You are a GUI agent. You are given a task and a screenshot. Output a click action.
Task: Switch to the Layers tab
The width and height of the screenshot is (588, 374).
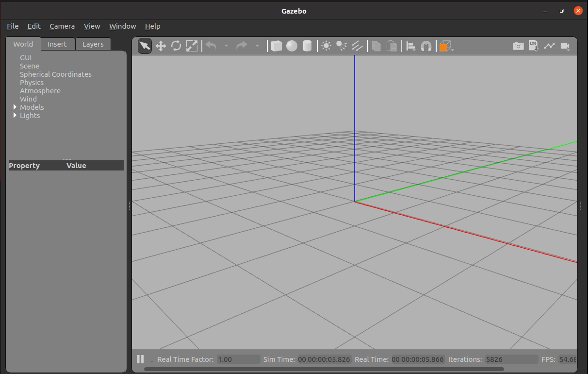pyautogui.click(x=93, y=44)
